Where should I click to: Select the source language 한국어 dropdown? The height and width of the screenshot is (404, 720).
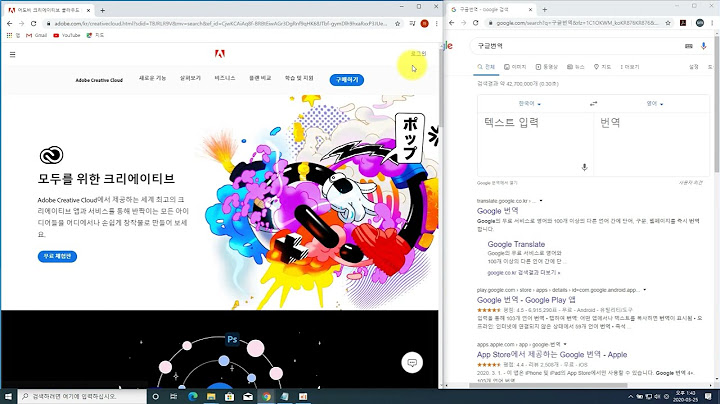[529, 104]
